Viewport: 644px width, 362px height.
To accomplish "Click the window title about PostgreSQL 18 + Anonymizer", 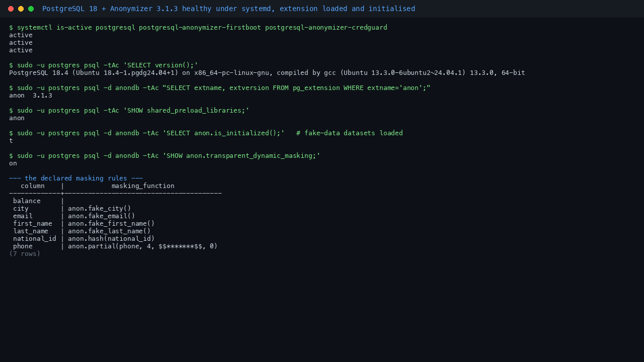I will tap(228, 9).
